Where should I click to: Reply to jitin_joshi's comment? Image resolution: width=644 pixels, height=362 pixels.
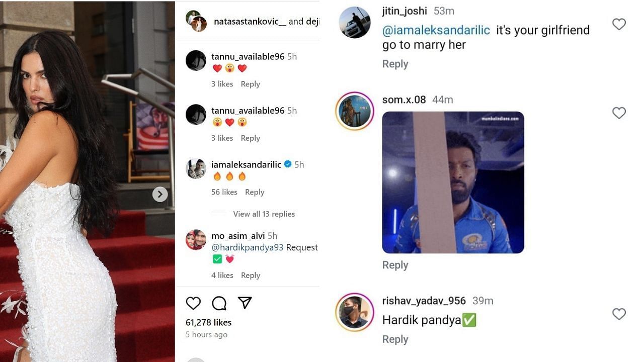pyautogui.click(x=395, y=64)
